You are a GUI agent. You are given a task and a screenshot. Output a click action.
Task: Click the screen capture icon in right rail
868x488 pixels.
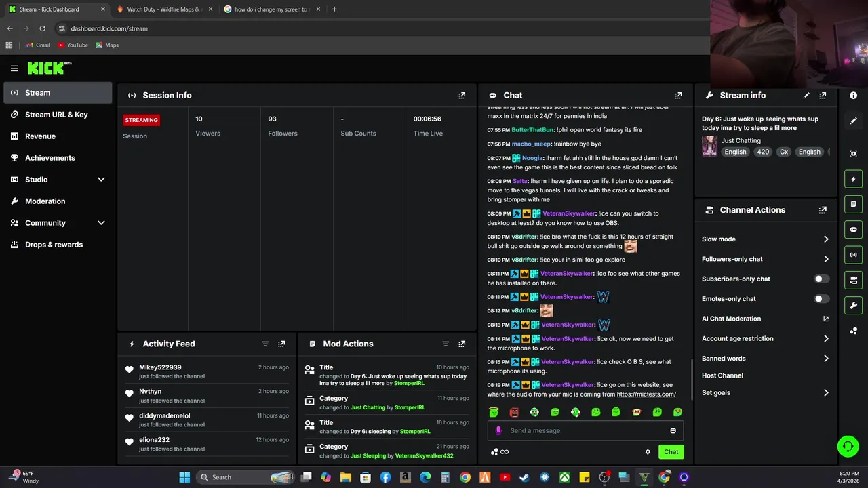pyautogui.click(x=853, y=154)
